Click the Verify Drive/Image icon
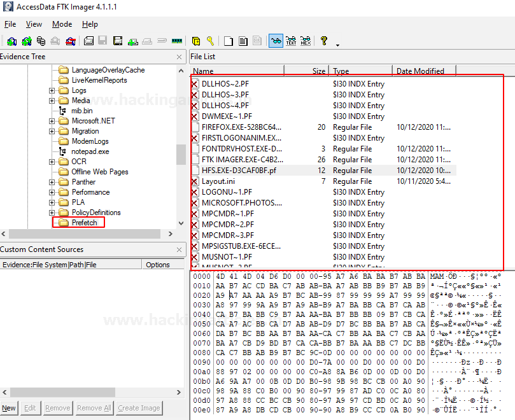 (x=162, y=41)
